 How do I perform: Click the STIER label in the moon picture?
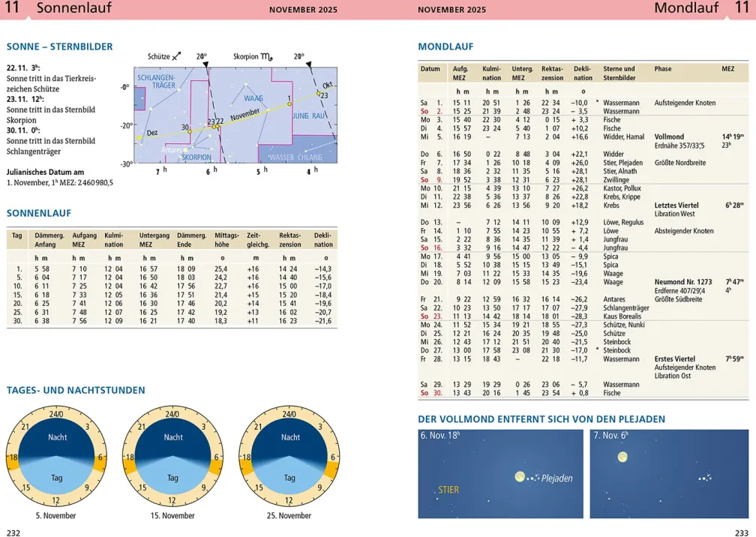tap(448, 490)
